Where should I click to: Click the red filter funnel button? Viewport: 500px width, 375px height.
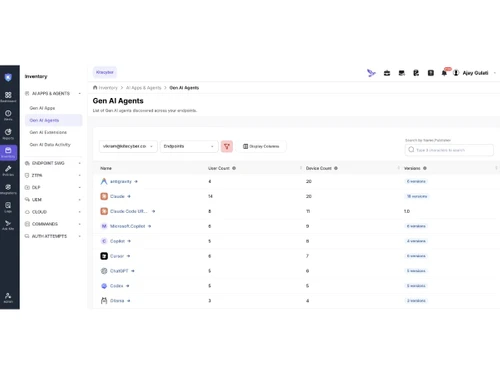[x=227, y=146]
